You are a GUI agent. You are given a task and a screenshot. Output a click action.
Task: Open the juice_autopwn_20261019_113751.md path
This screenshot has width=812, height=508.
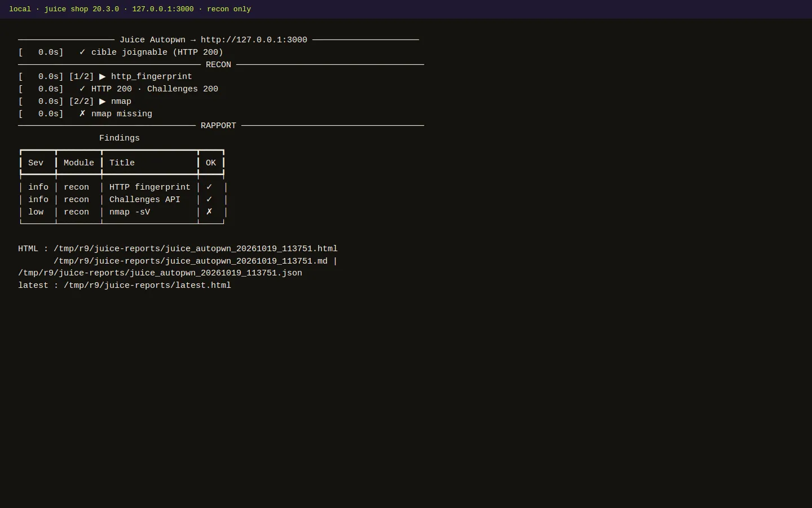pyautogui.click(x=191, y=261)
